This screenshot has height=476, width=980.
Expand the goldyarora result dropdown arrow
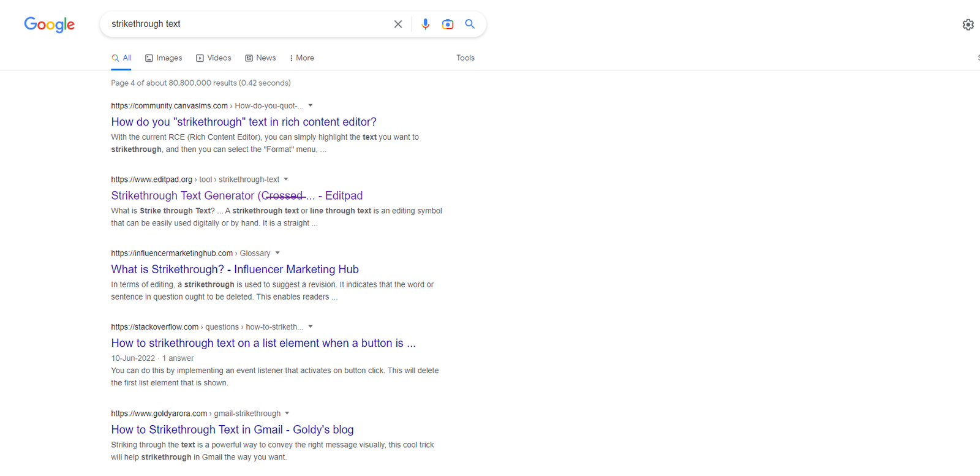point(287,413)
